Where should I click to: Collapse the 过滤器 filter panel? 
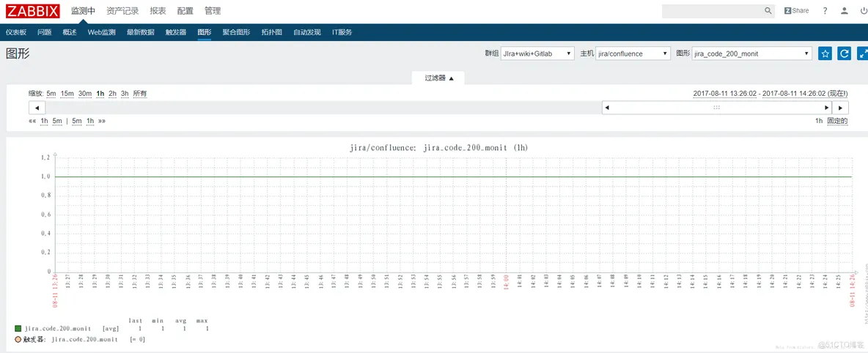coord(439,78)
